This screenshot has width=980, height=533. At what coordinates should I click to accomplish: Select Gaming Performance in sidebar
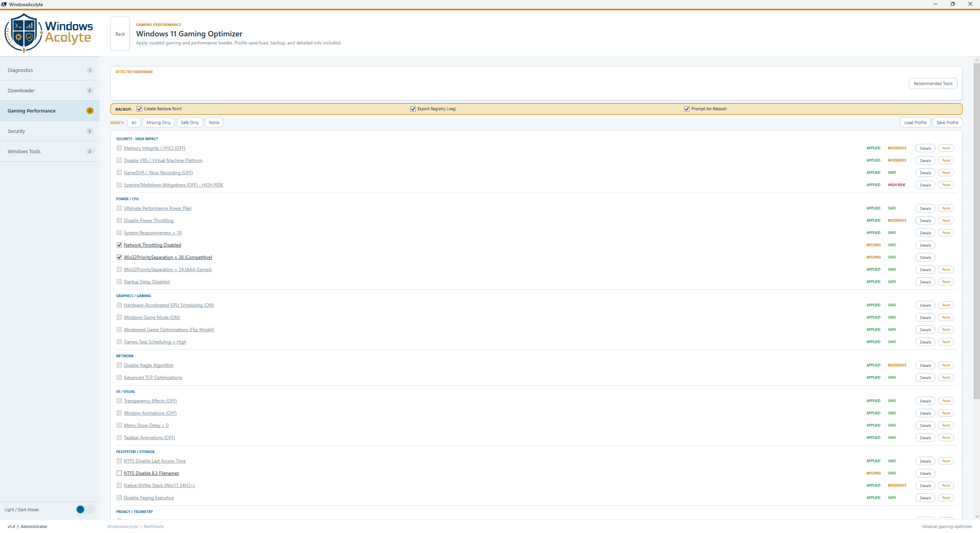[50, 111]
